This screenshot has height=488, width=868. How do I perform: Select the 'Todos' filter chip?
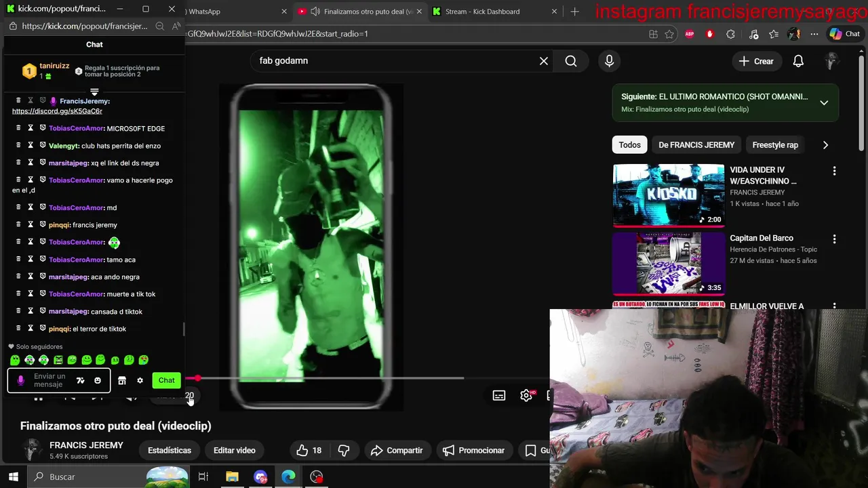(629, 144)
